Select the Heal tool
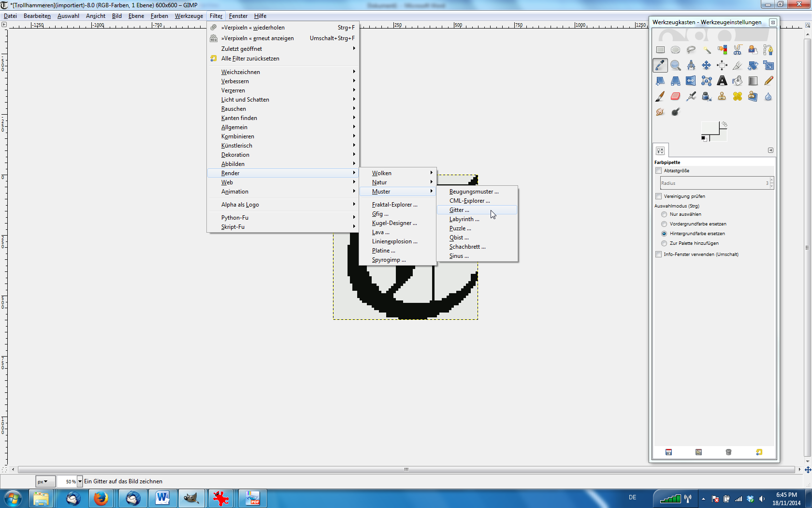This screenshot has width=812, height=508. pos(738,96)
